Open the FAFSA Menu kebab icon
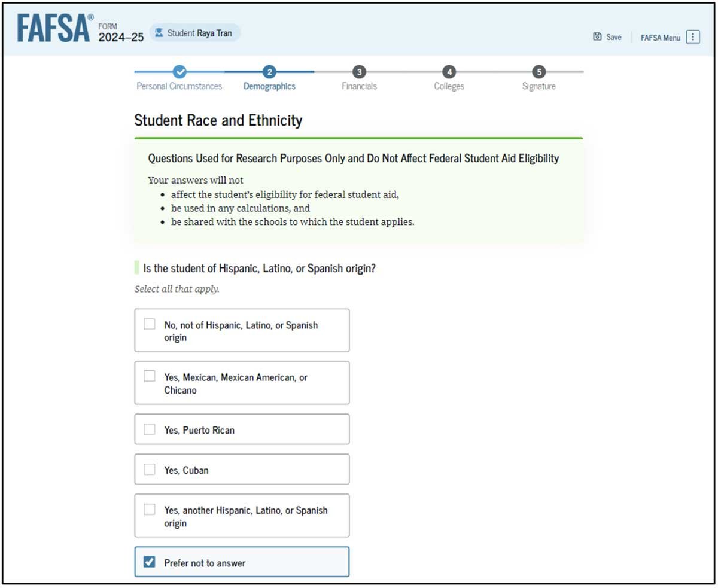Screen dimensions: 718x588 (693, 37)
